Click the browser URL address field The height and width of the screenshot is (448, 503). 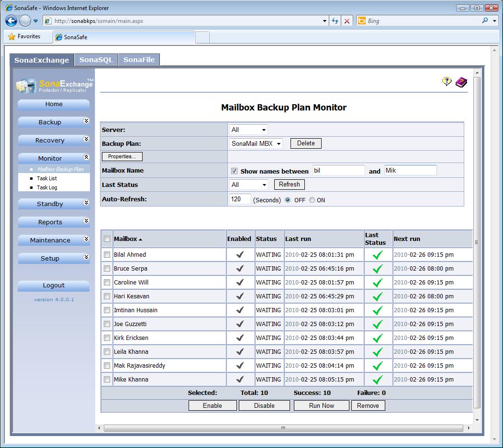[x=186, y=21]
